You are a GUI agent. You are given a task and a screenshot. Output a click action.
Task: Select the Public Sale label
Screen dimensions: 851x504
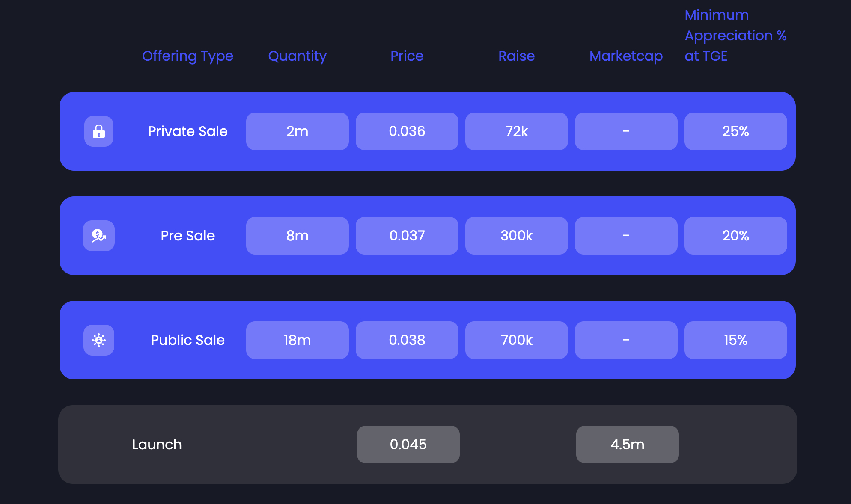pyautogui.click(x=187, y=340)
